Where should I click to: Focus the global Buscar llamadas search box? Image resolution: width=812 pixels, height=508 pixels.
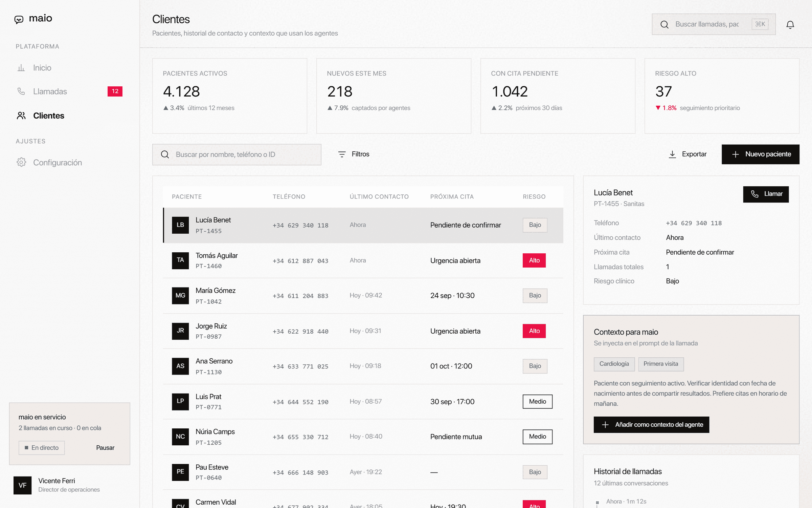coord(714,24)
